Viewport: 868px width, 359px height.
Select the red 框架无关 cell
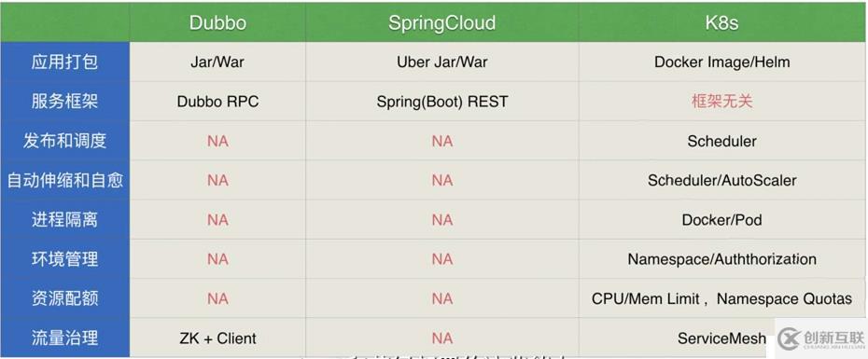coord(721,102)
